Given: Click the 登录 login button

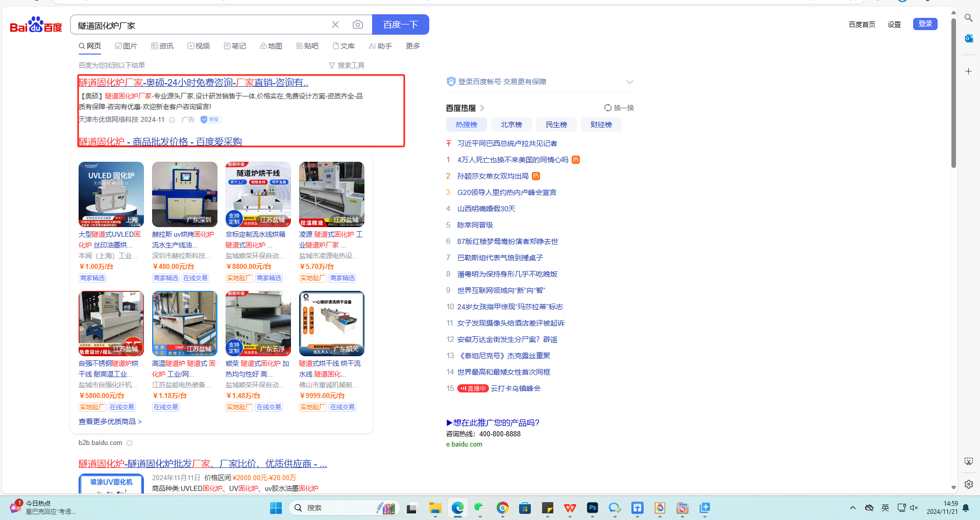Looking at the screenshot, I should pyautogui.click(x=925, y=24).
